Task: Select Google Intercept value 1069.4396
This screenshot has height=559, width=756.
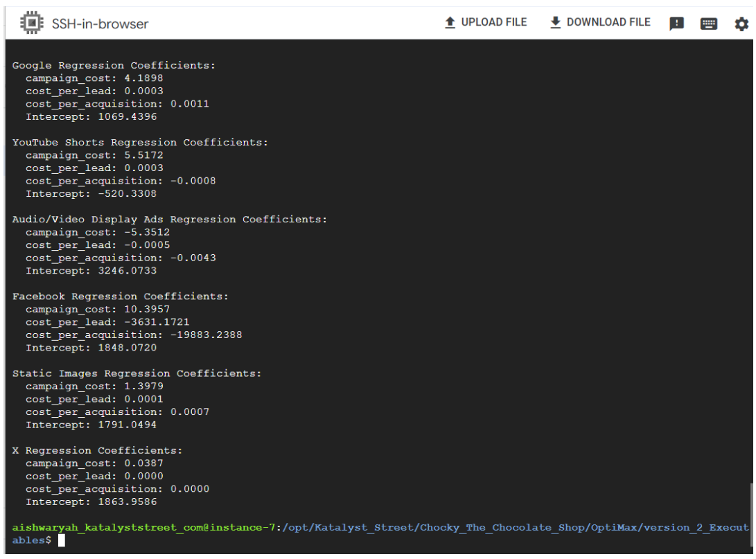Action: coord(128,116)
